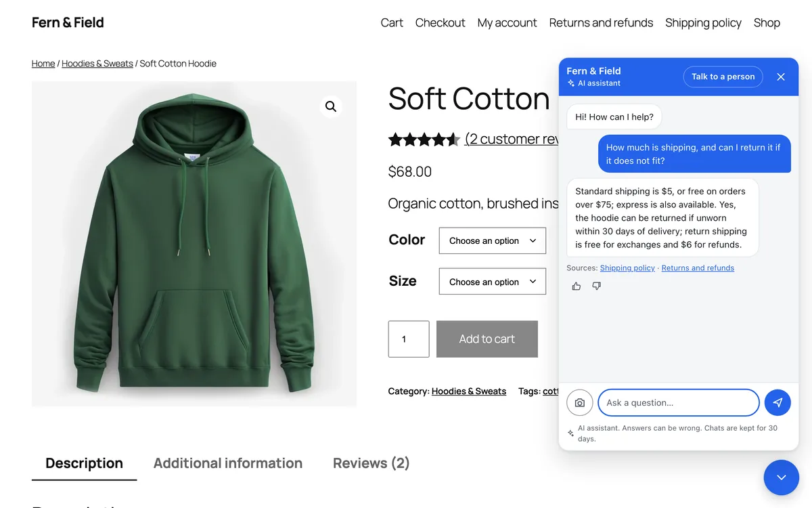812x508 pixels.
Task: Switch to the Additional information tab
Action: (228, 463)
